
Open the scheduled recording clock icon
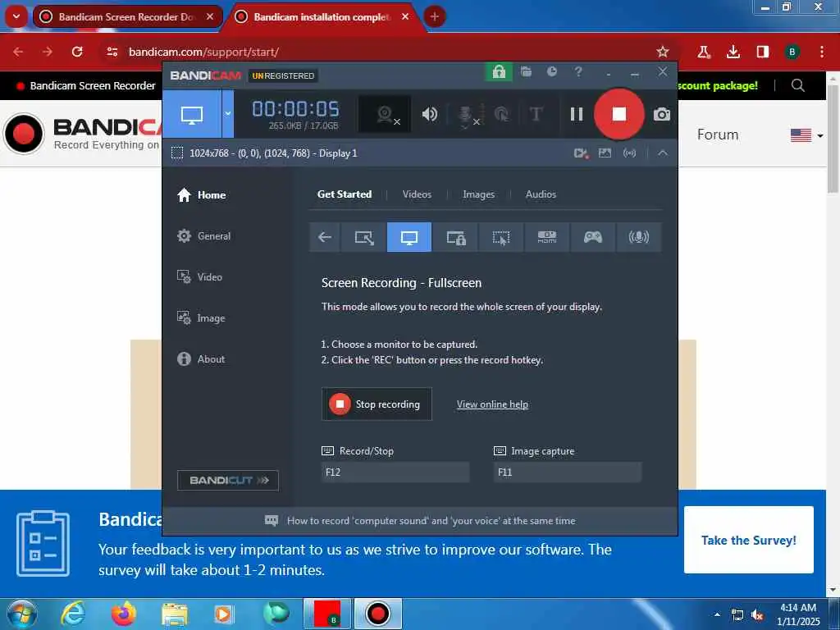(552, 72)
